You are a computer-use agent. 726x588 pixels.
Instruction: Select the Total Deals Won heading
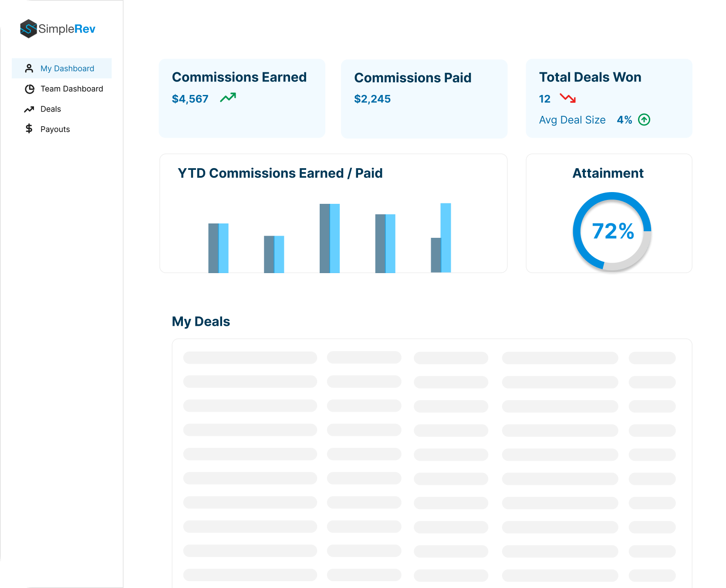[590, 77]
